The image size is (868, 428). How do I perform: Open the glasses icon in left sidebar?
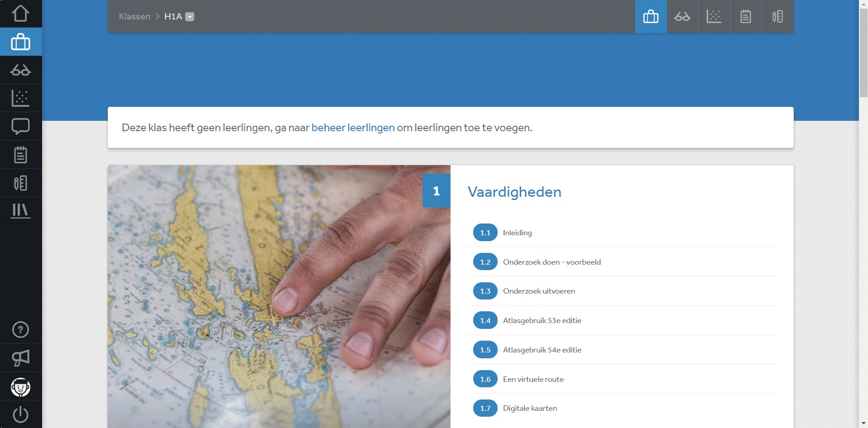coord(21,70)
